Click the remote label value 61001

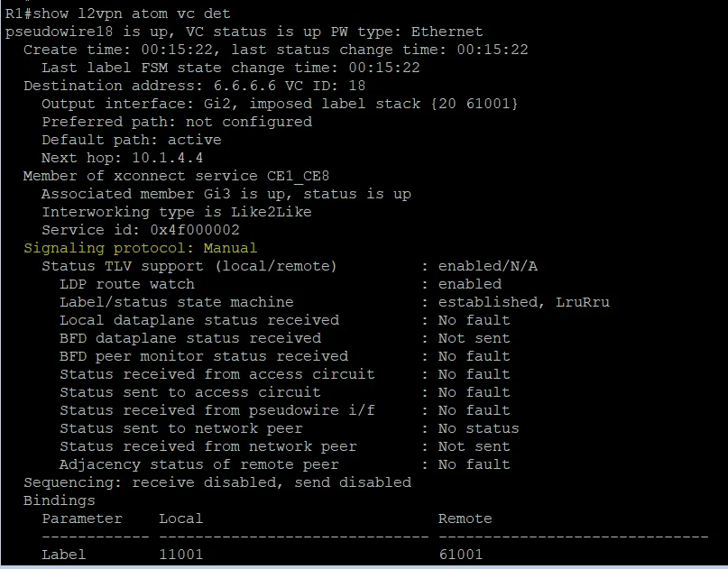461,555
